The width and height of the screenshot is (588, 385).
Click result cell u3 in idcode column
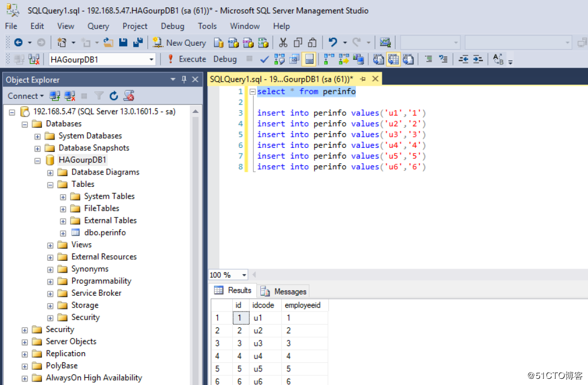click(x=265, y=343)
